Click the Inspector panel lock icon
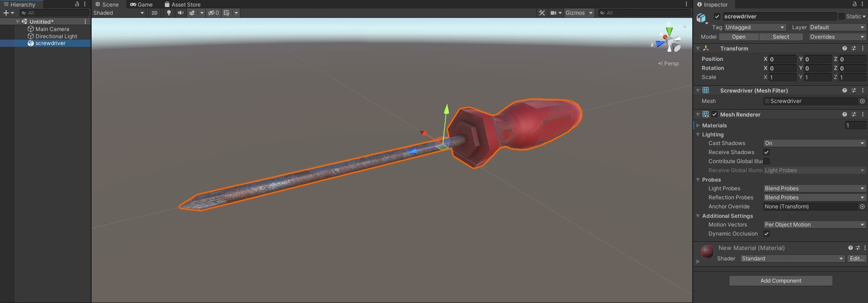This screenshot has height=303, width=868. [854, 4]
